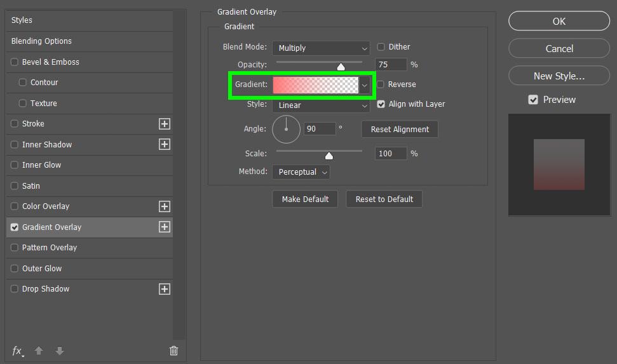The width and height of the screenshot is (617, 364).
Task: Click the plus icon beside Drop Shadow
Action: 165,289
